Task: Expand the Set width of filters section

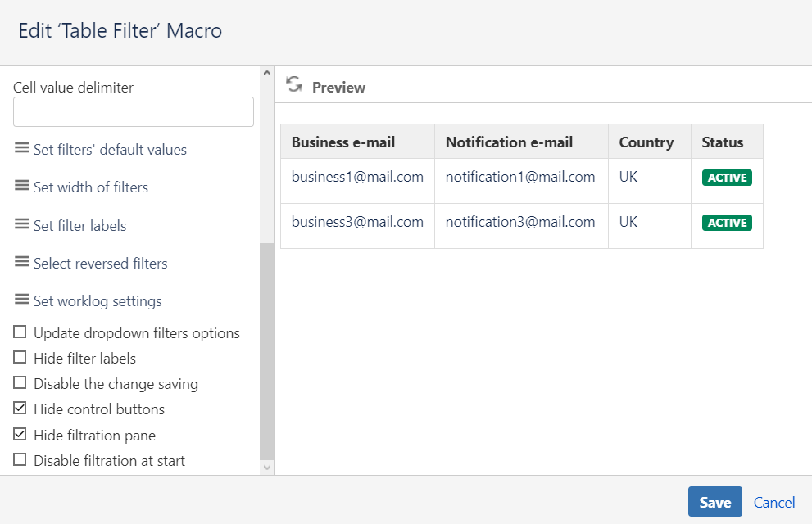Action: tap(91, 187)
